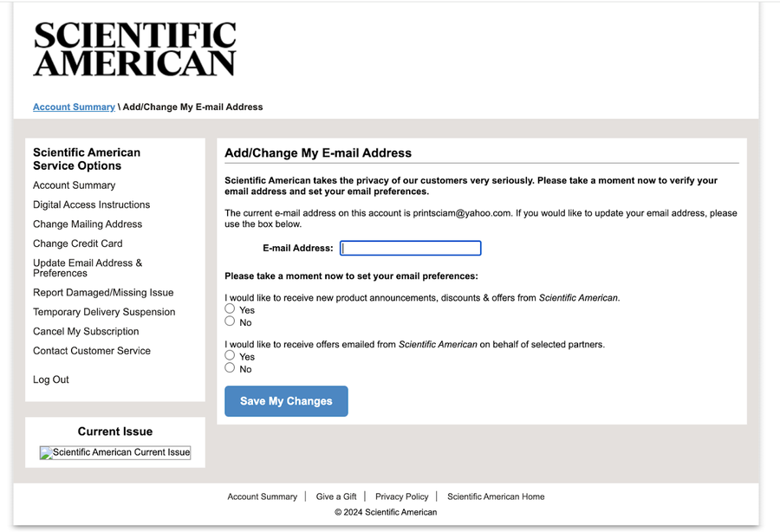780x532 pixels.
Task: Open Digital Access Instructions
Action: pyautogui.click(x=91, y=205)
